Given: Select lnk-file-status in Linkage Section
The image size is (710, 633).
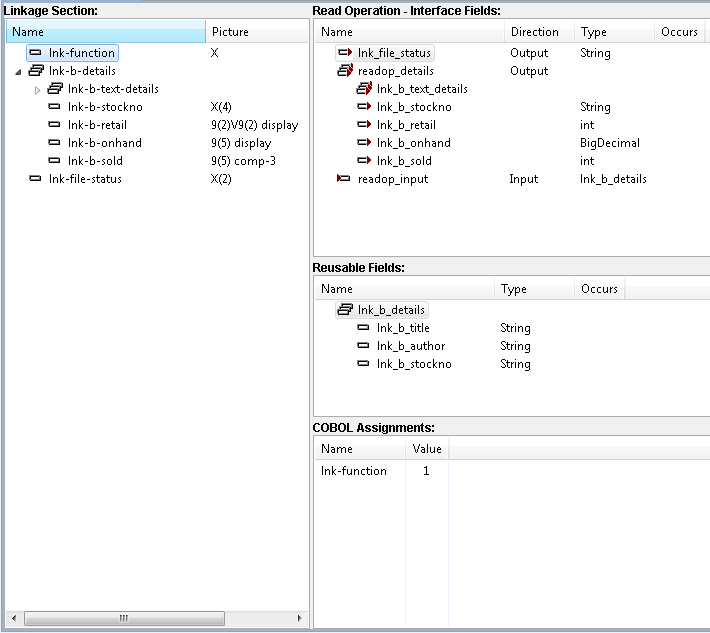Looking at the screenshot, I should tap(85, 179).
